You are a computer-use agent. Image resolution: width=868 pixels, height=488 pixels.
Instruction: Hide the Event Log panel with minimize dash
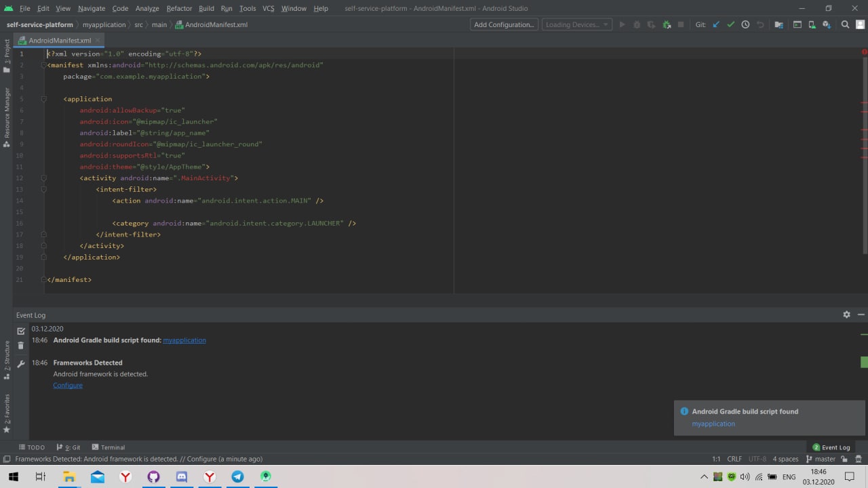point(861,314)
